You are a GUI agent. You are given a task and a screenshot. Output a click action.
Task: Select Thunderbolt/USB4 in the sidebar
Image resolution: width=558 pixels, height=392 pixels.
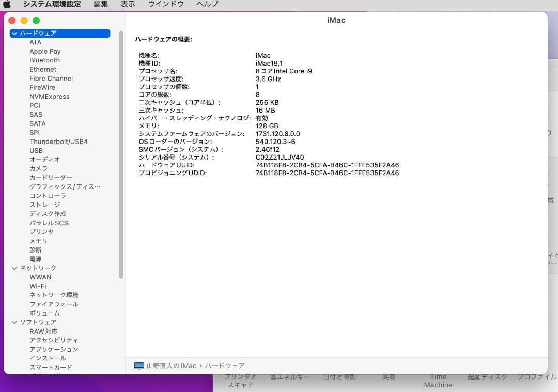[x=55, y=142]
